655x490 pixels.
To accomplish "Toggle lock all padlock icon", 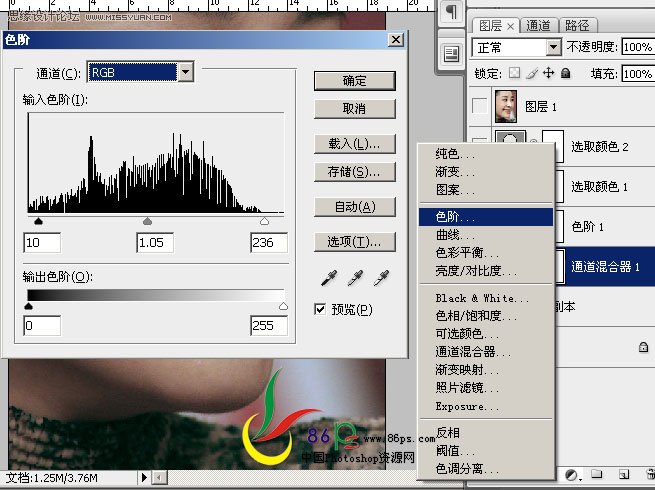I will coord(566,73).
